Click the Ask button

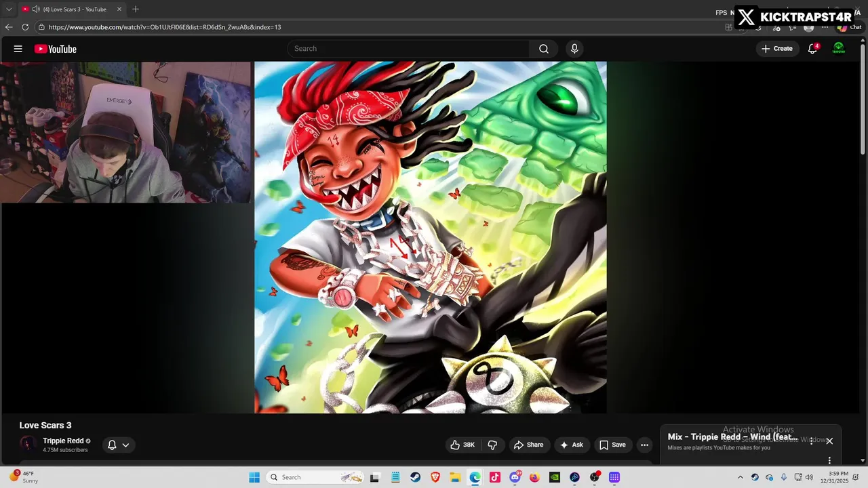coord(571,445)
